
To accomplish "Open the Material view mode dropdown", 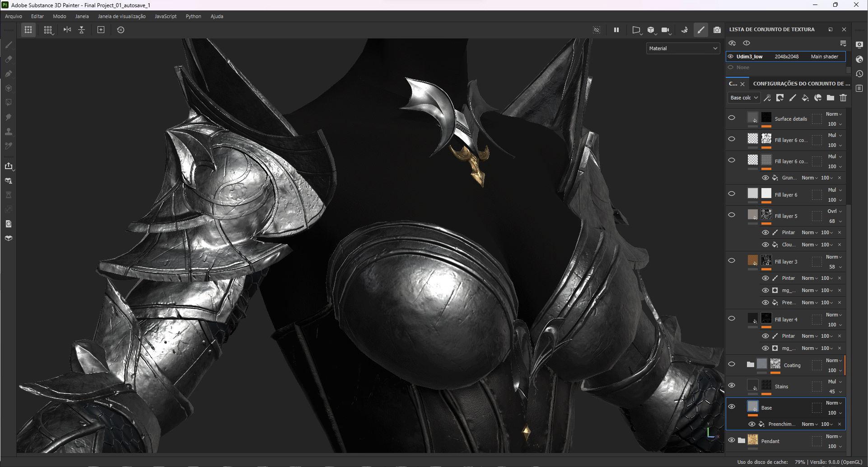I will pos(683,48).
